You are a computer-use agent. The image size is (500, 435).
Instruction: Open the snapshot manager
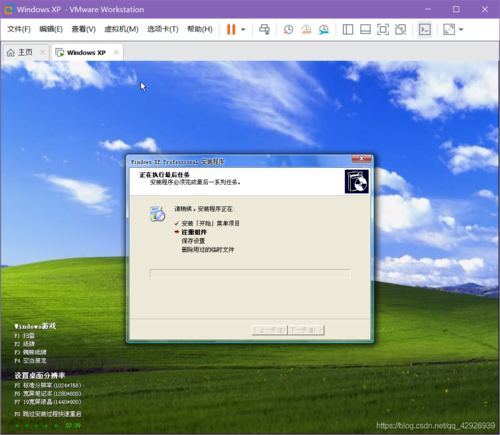click(x=324, y=29)
